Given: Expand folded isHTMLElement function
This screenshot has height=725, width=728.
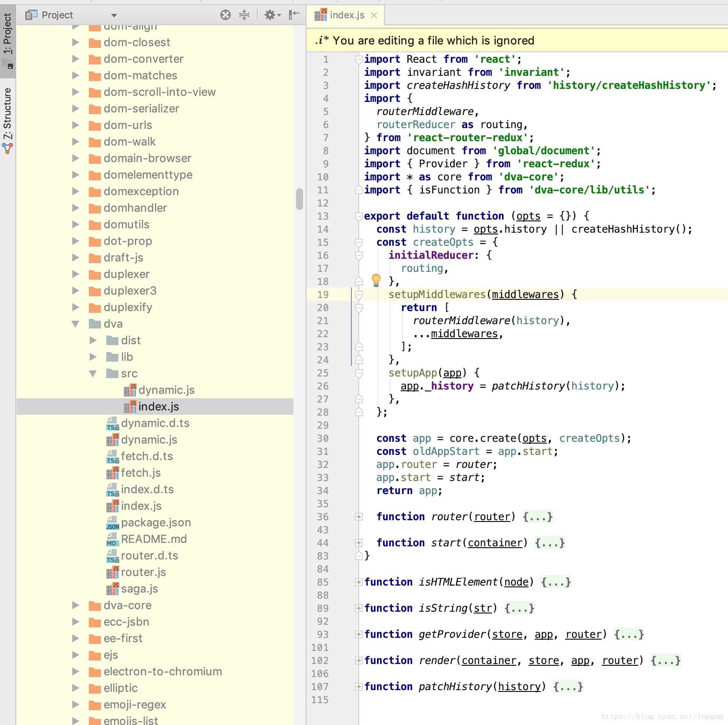Looking at the screenshot, I should (x=359, y=582).
